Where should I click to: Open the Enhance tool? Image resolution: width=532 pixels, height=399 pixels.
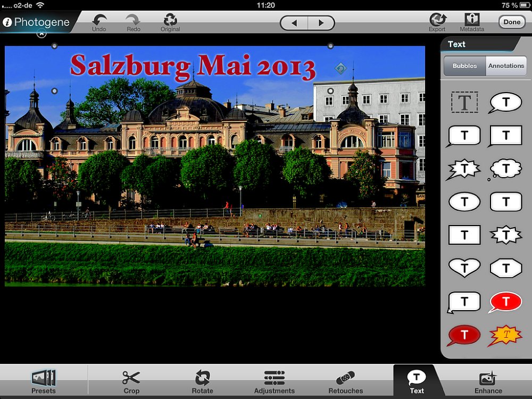coord(488,378)
